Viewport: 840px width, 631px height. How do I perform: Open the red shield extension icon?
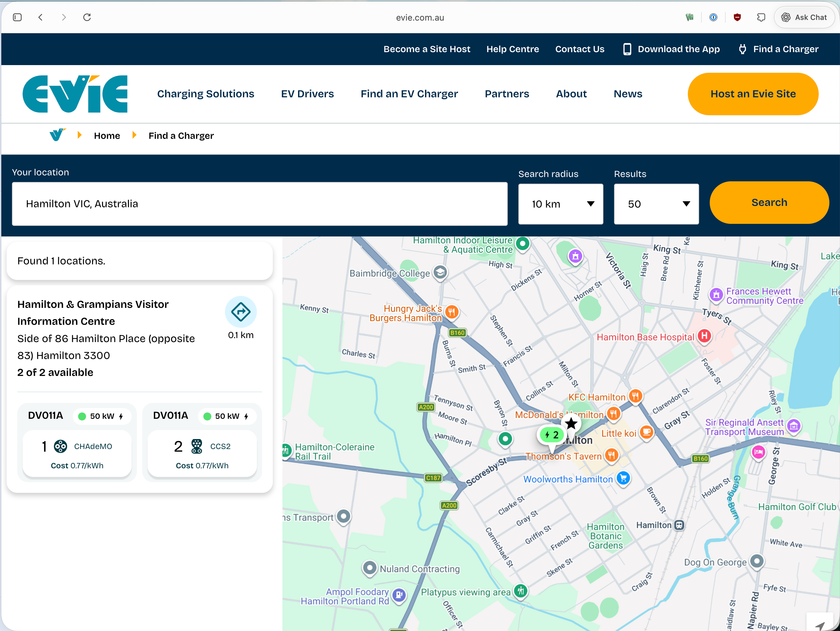click(x=737, y=17)
